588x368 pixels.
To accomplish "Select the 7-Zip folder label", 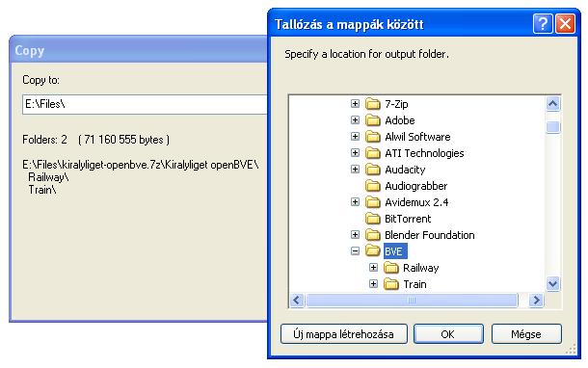I will click(396, 104).
